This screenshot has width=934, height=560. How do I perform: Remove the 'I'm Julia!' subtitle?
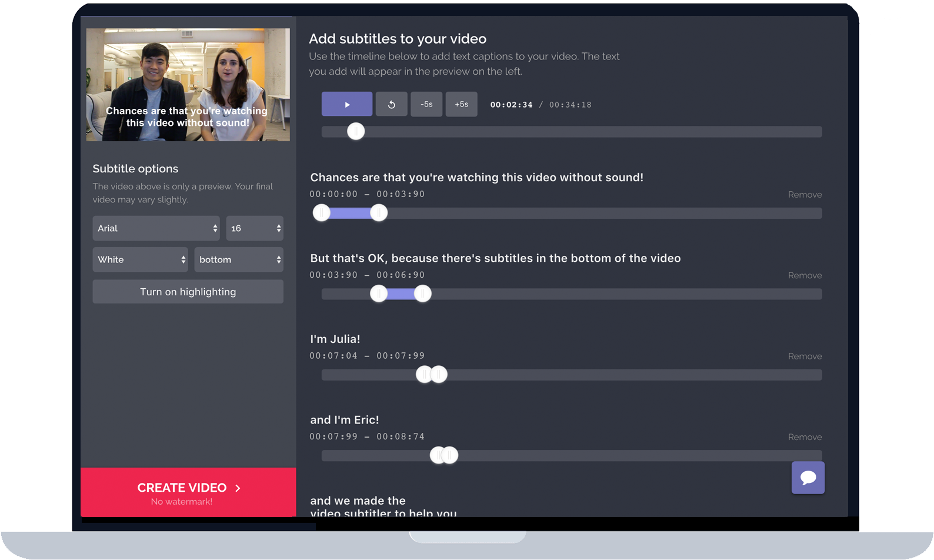coord(805,356)
